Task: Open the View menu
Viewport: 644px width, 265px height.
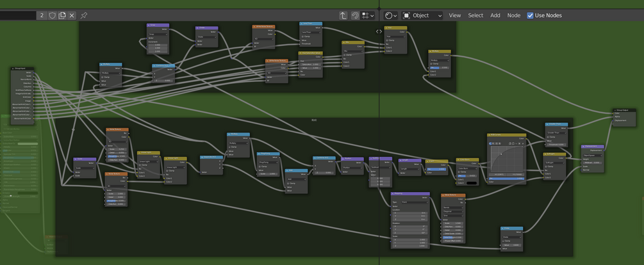Action: 455,15
